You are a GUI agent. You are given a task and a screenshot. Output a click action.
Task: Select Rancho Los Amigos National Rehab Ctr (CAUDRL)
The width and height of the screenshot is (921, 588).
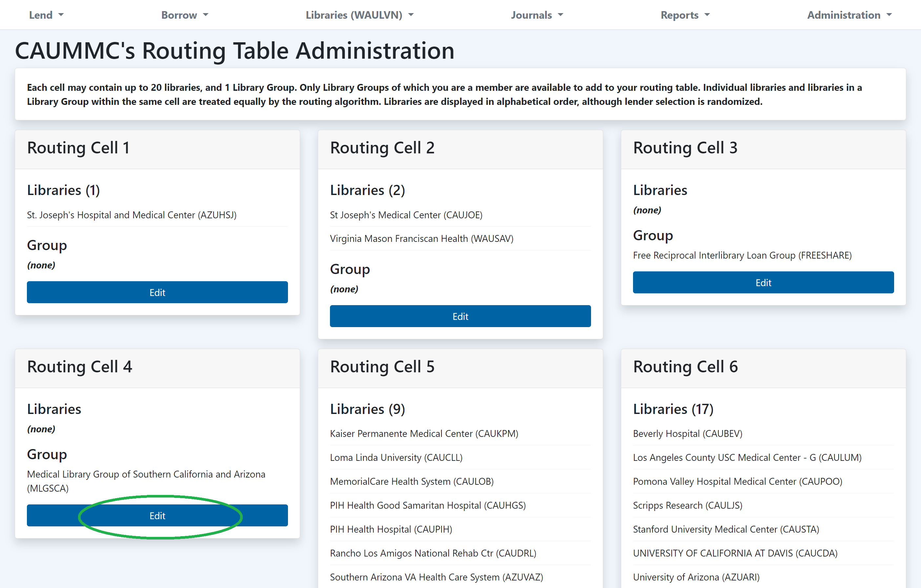[433, 553]
